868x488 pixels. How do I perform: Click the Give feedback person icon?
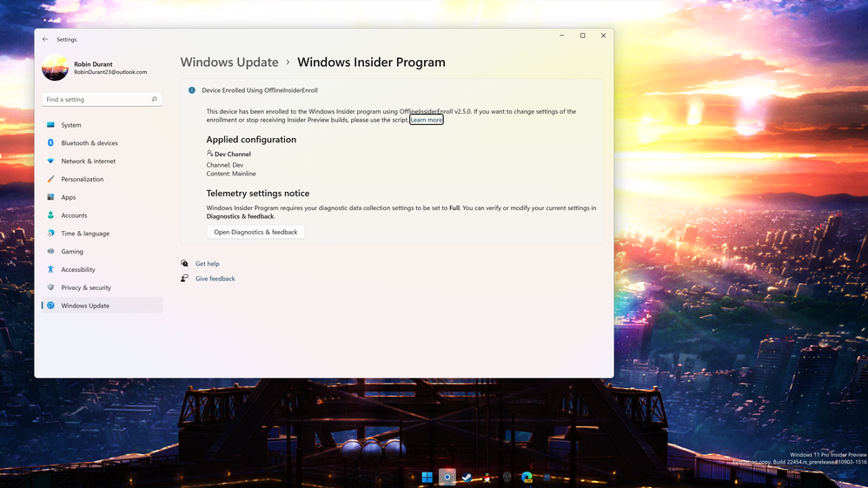184,279
